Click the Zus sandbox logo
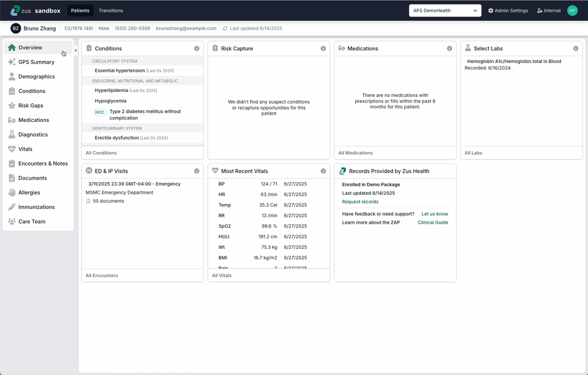588x375 pixels. tap(36, 10)
